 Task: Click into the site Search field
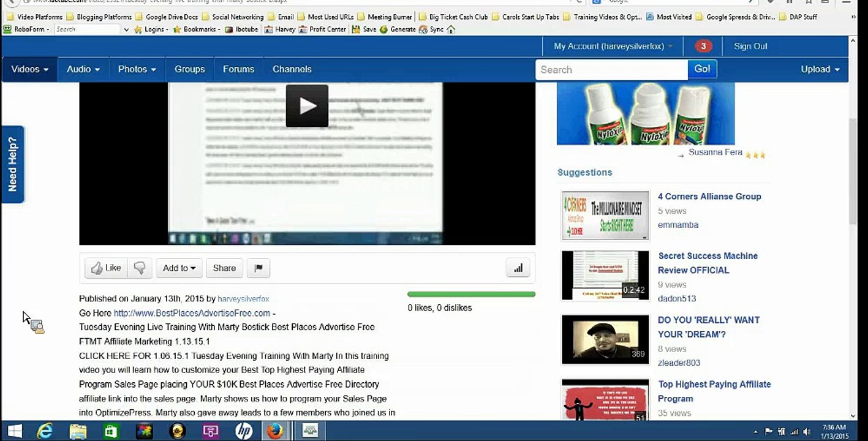coord(611,70)
